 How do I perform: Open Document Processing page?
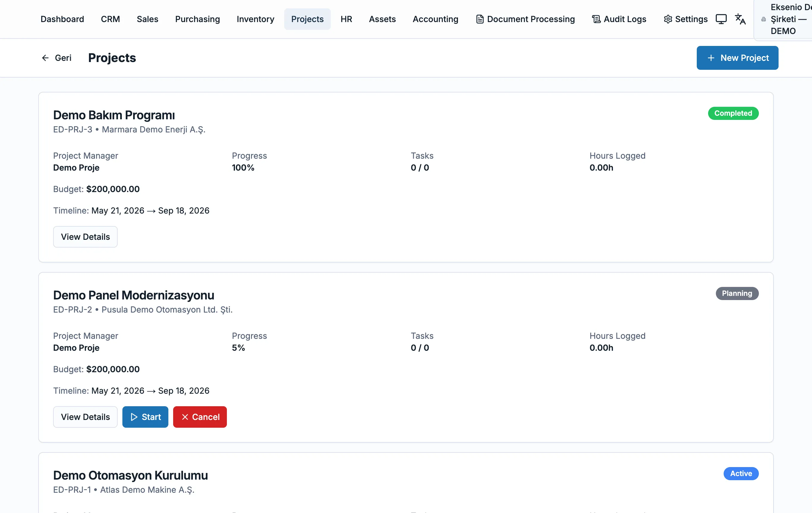click(x=525, y=19)
